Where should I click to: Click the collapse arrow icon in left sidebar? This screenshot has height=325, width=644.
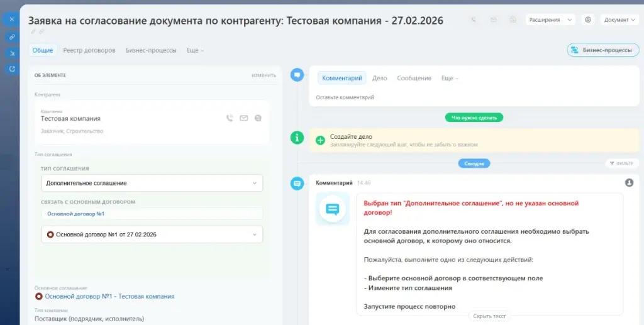pyautogui.click(x=11, y=53)
